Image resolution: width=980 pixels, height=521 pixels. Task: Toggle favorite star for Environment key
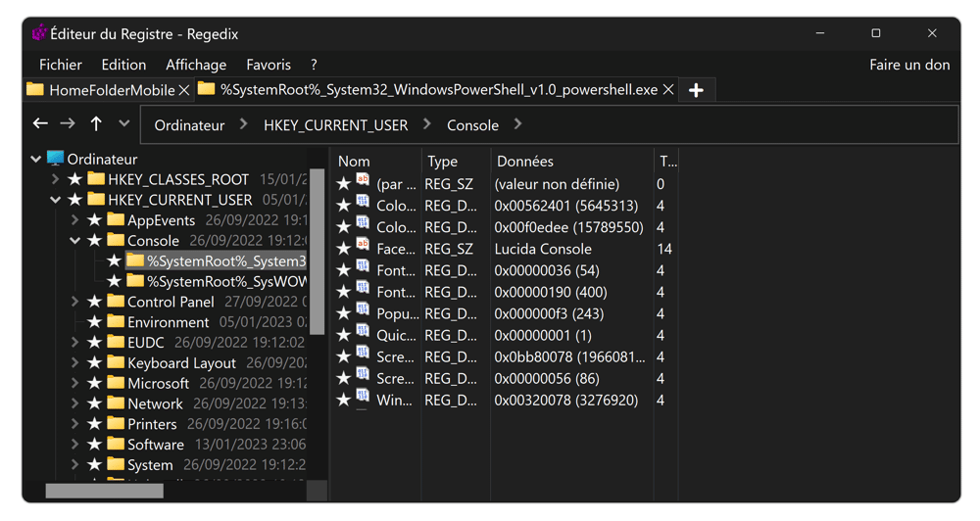(x=94, y=322)
